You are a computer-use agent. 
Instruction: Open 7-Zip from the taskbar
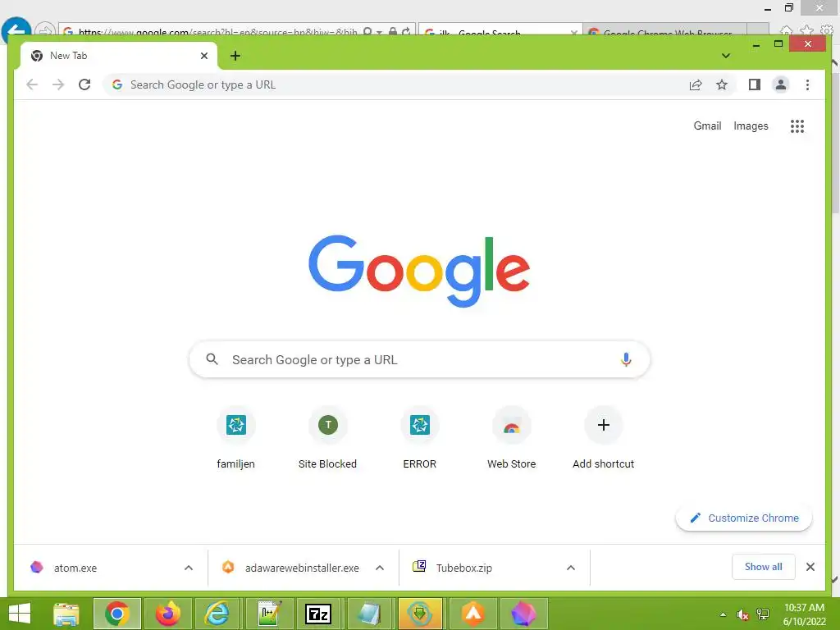318,614
